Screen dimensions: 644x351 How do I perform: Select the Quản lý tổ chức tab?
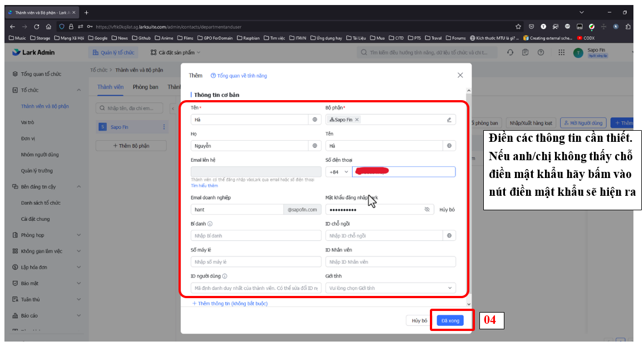pos(113,53)
